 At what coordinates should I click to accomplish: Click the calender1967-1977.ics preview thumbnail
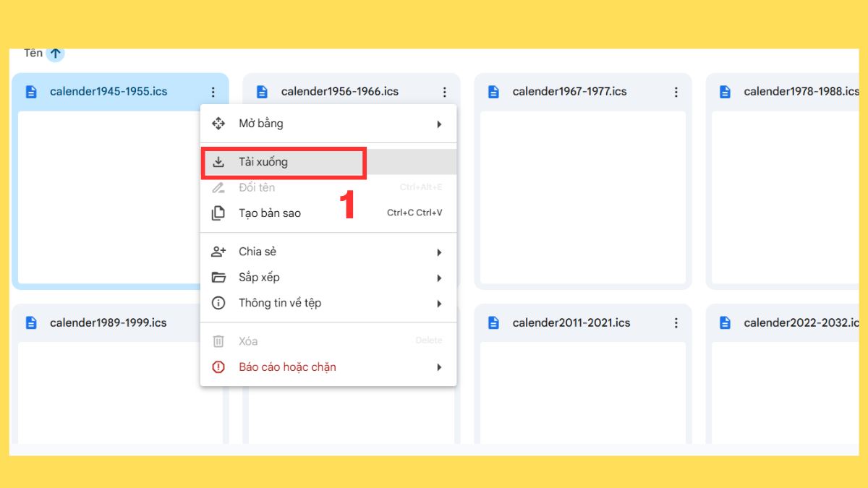583,197
